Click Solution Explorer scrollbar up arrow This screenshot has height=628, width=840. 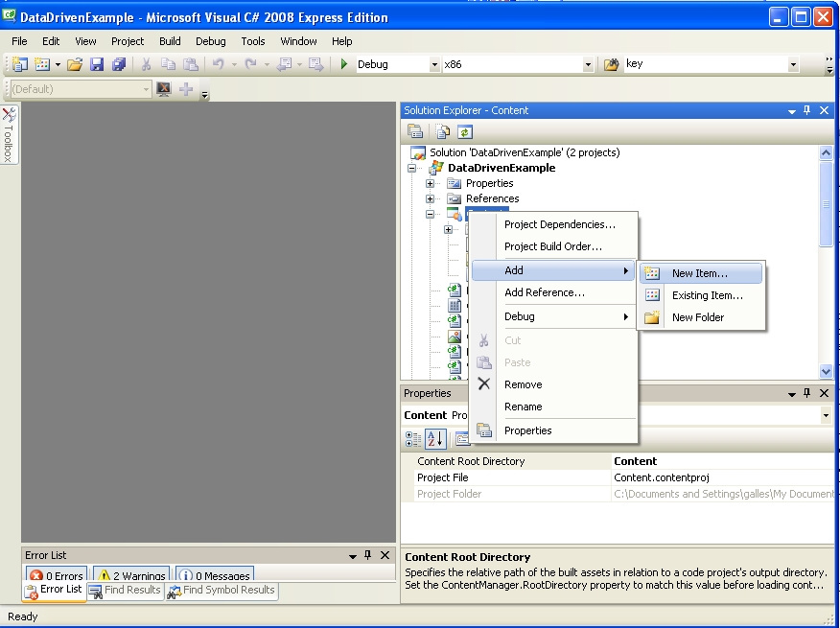(826, 152)
